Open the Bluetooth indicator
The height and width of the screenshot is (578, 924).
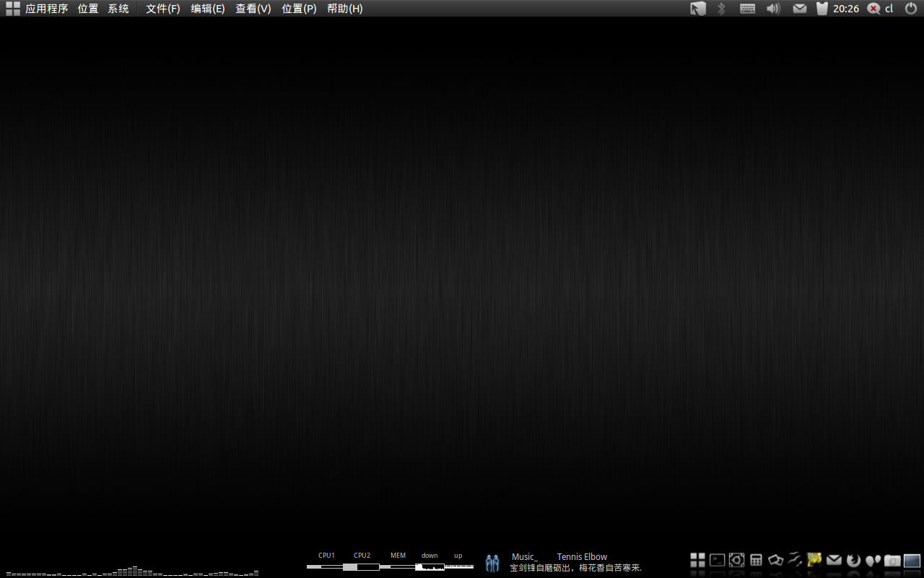[721, 9]
